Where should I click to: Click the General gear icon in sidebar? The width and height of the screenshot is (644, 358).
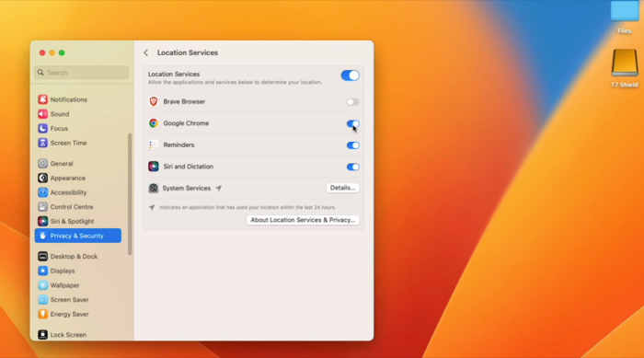pyautogui.click(x=42, y=163)
